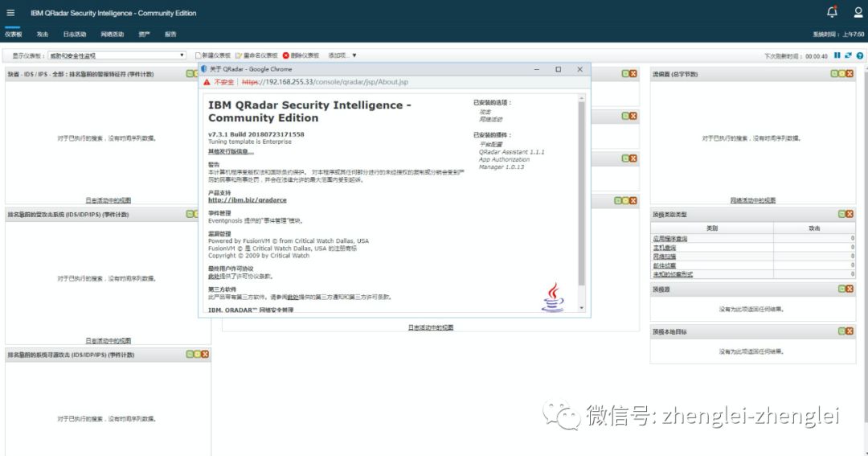Viewport: 868px width, 456px height.
Task: Open the 显示仪表板 dashboard selector dropdown
Action: coord(117,55)
